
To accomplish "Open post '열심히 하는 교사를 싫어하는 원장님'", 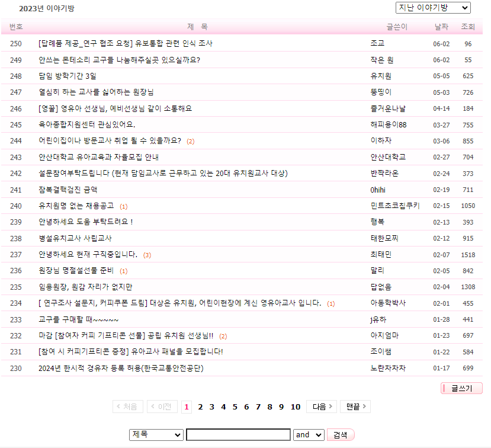I will click(96, 92).
